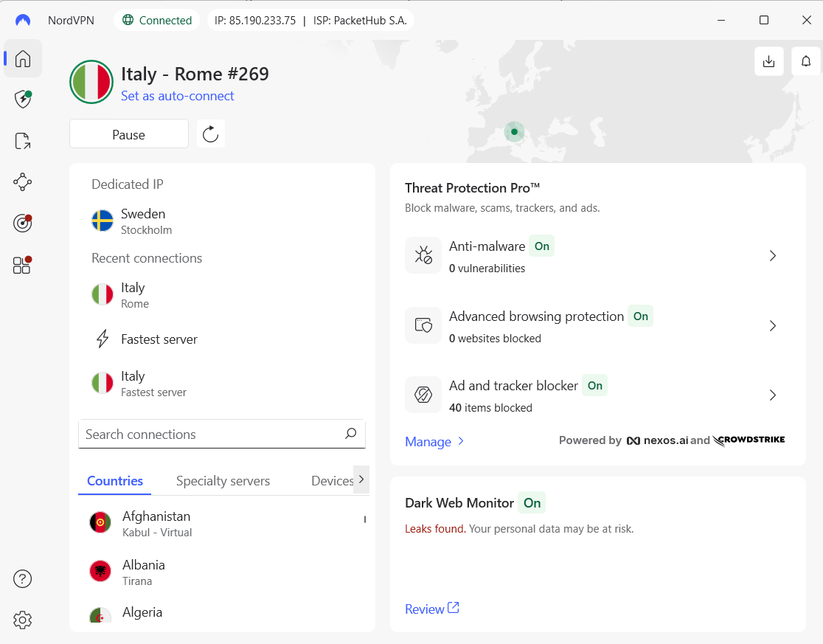Open Threat Protection from the sidebar shield icon

(22, 99)
